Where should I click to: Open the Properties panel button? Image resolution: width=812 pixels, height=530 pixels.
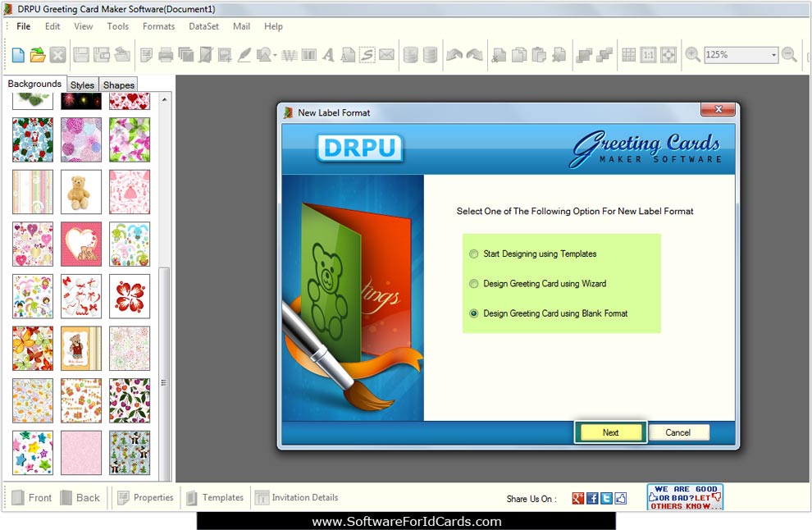point(145,498)
